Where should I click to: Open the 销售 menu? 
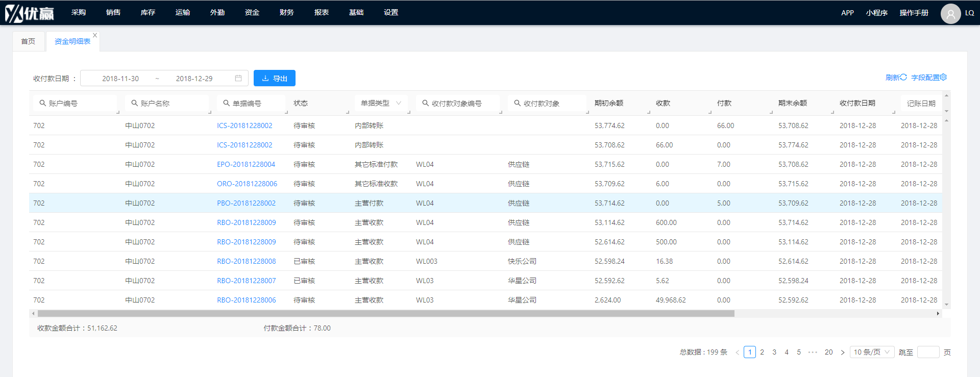pos(113,12)
